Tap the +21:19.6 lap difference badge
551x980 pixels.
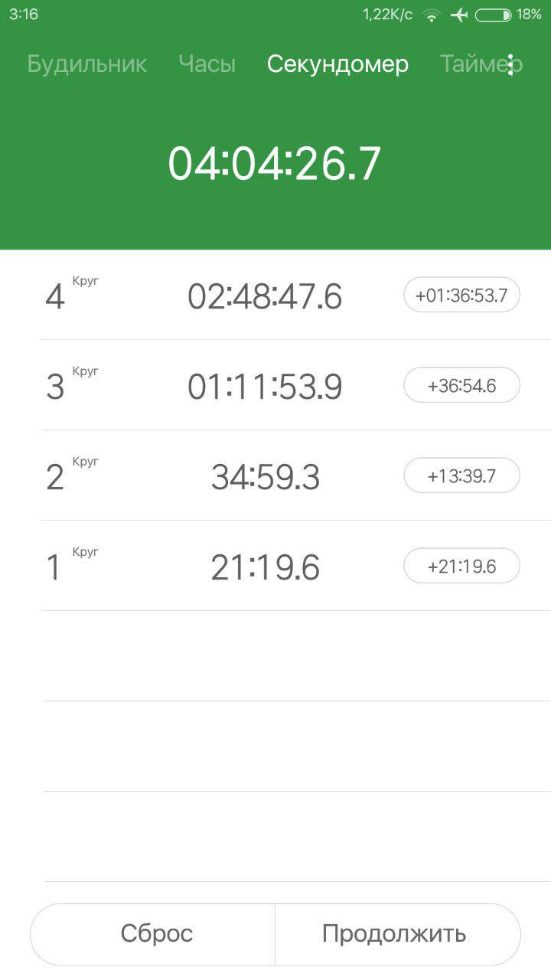(461, 566)
